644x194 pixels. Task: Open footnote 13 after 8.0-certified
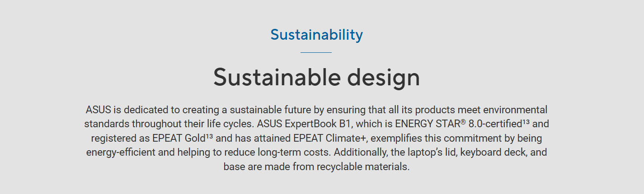coord(526,121)
